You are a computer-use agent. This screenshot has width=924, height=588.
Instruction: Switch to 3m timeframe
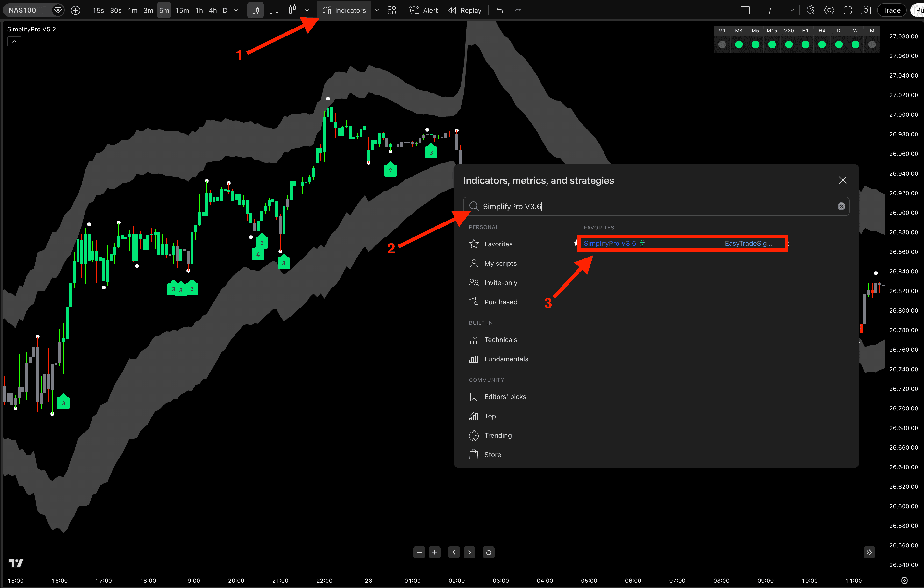coord(148,10)
